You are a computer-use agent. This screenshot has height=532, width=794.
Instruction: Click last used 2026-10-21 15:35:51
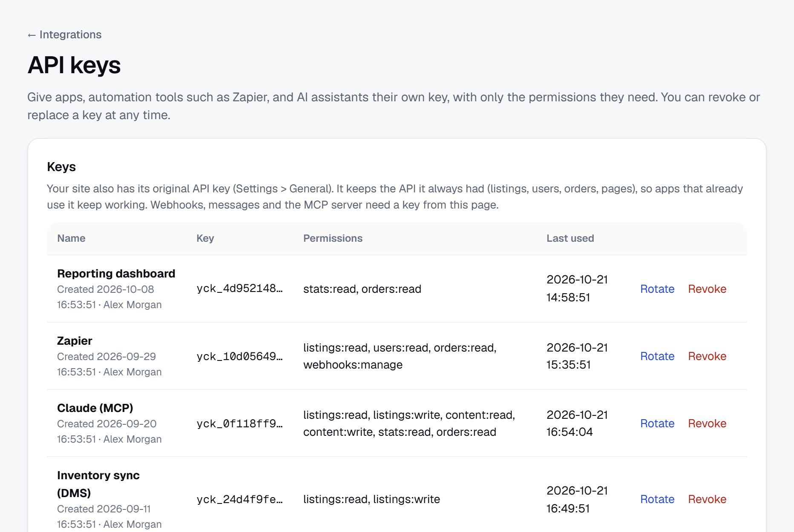tap(577, 356)
